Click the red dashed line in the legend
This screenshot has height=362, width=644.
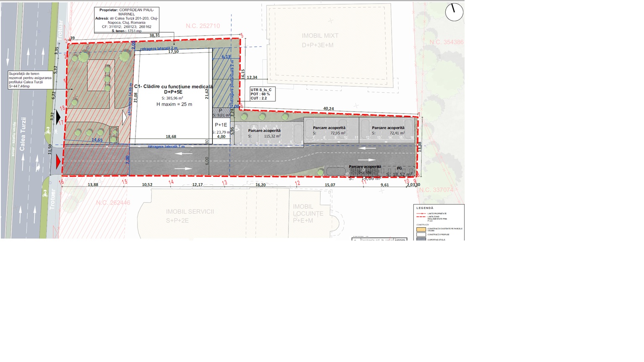[421, 217]
